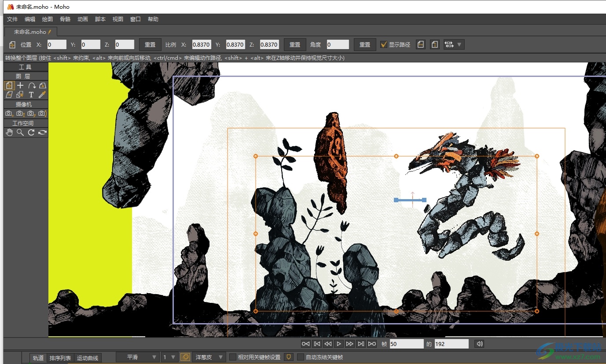Select the Zoom Camera tool
This screenshot has height=364, width=606.
click(20, 113)
